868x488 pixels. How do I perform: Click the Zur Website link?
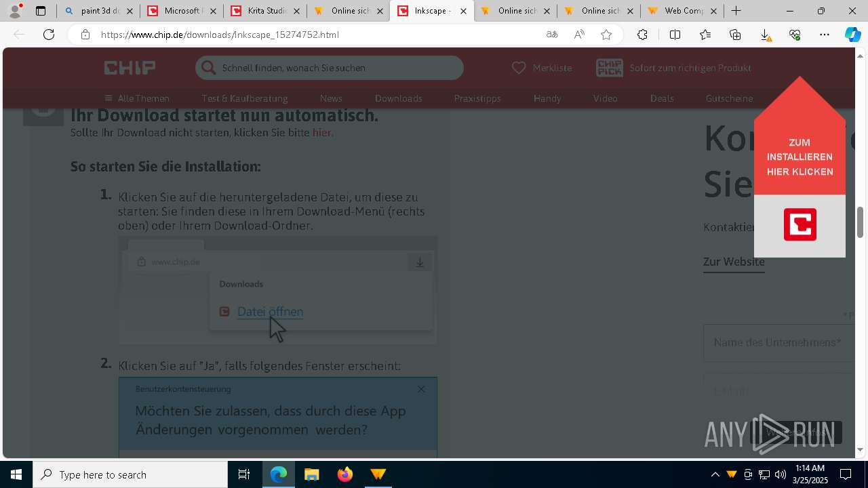pos(734,262)
